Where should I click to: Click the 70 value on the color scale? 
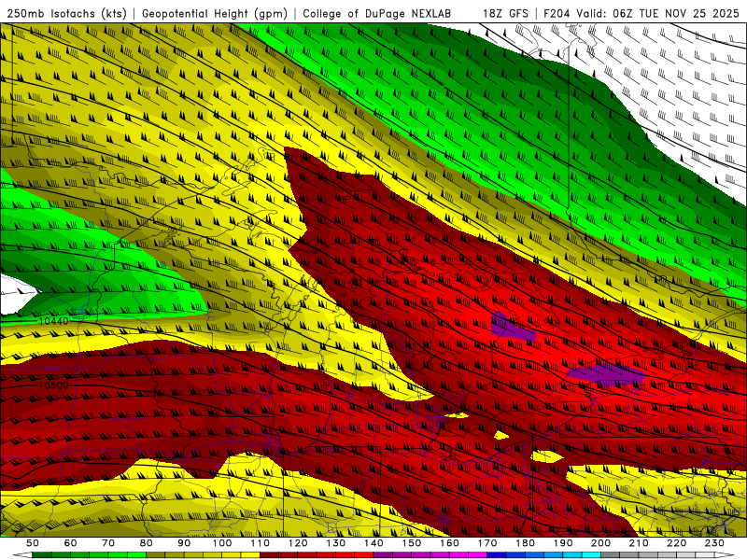click(x=108, y=543)
